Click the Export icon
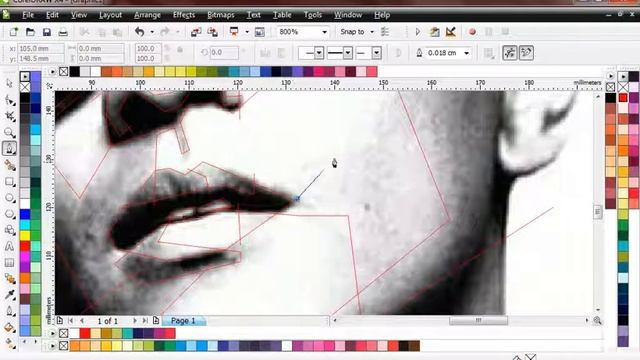 click(x=213, y=32)
